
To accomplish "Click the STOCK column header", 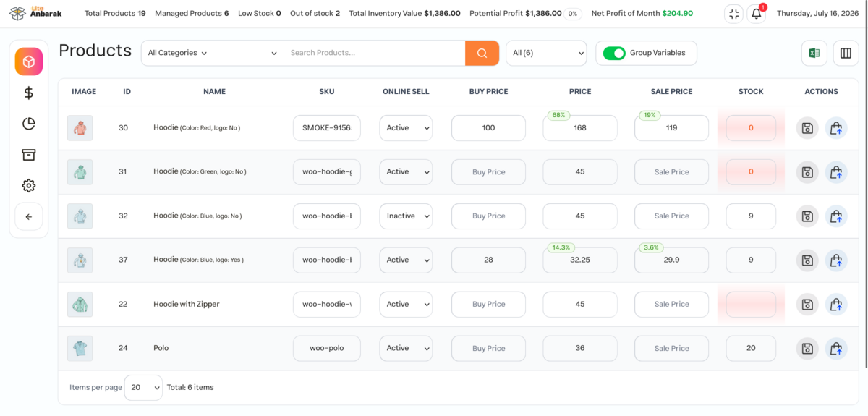I will (751, 92).
